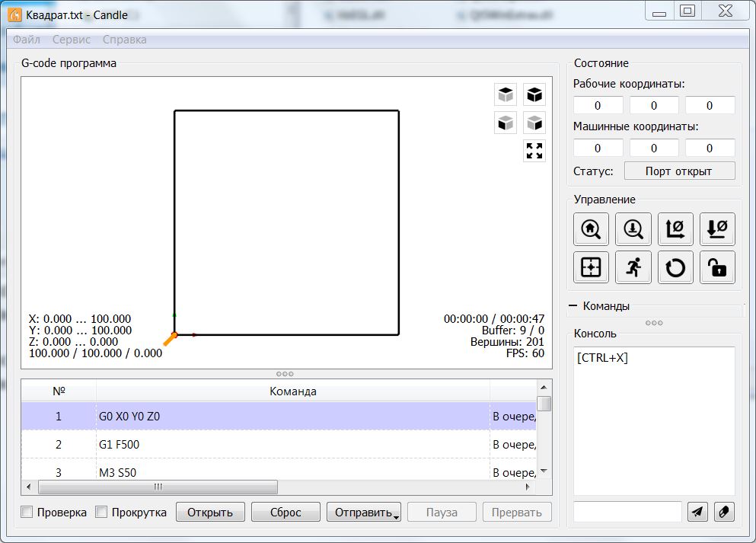Click the Прервать button
Viewport: 756px width, 543px height.
[x=517, y=512]
